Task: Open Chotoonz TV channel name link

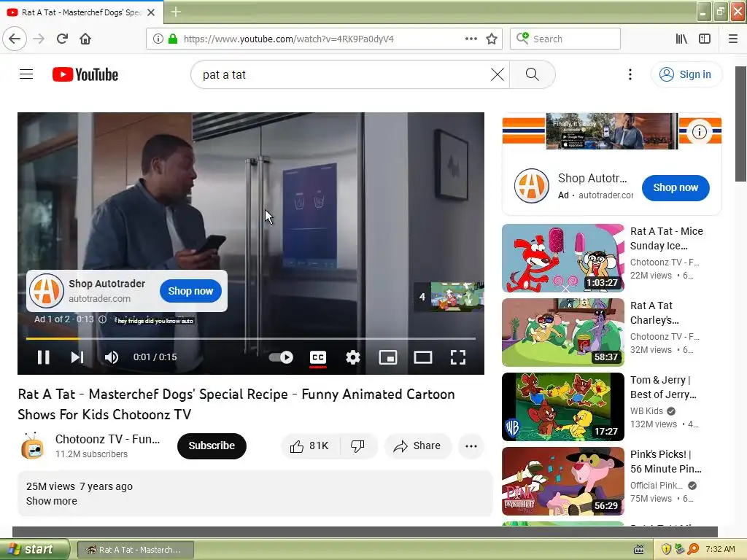Action: click(107, 439)
